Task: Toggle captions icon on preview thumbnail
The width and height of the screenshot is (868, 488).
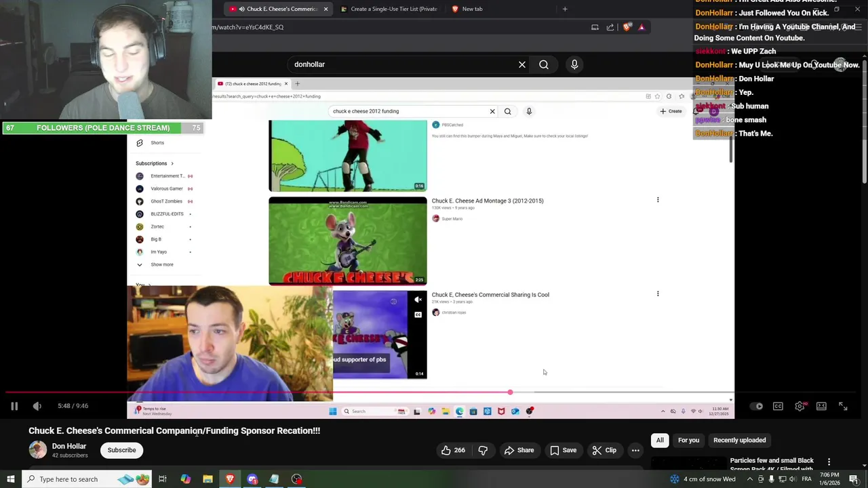Action: point(418,314)
